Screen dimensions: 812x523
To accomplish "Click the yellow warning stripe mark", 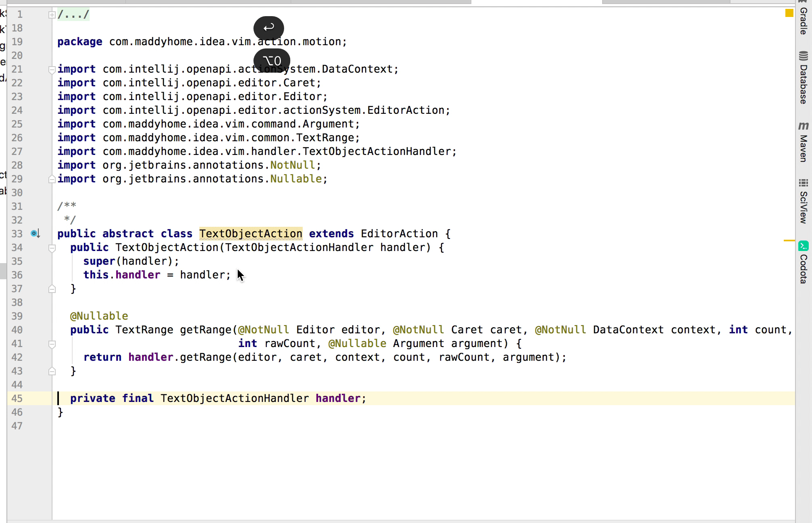I will tap(789, 241).
